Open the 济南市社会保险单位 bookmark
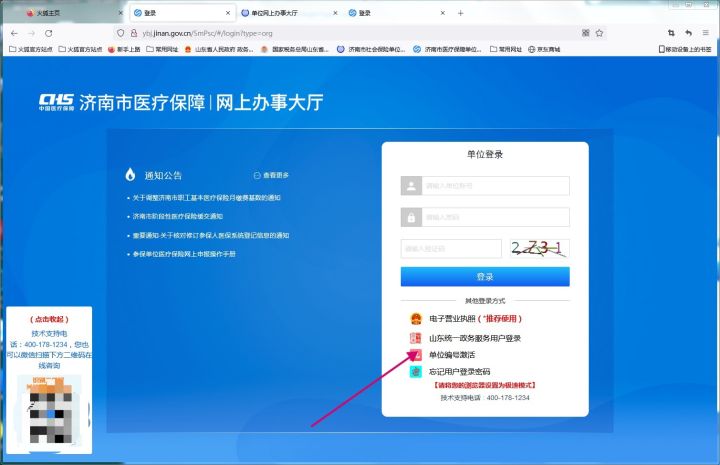This screenshot has height=465, width=720. [371, 49]
